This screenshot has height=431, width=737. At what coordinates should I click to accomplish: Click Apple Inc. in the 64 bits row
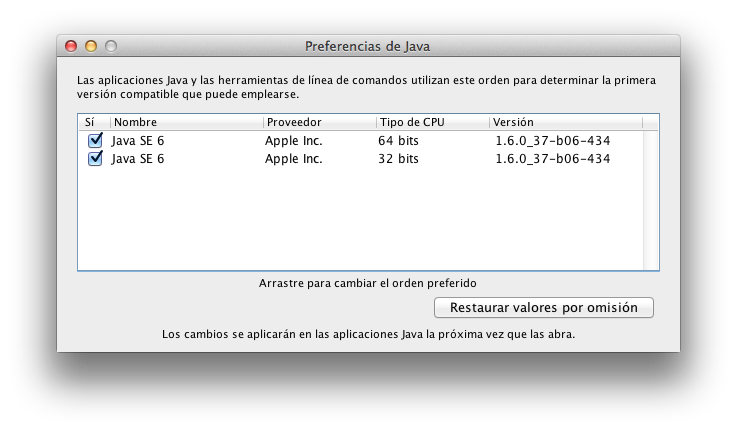click(294, 141)
